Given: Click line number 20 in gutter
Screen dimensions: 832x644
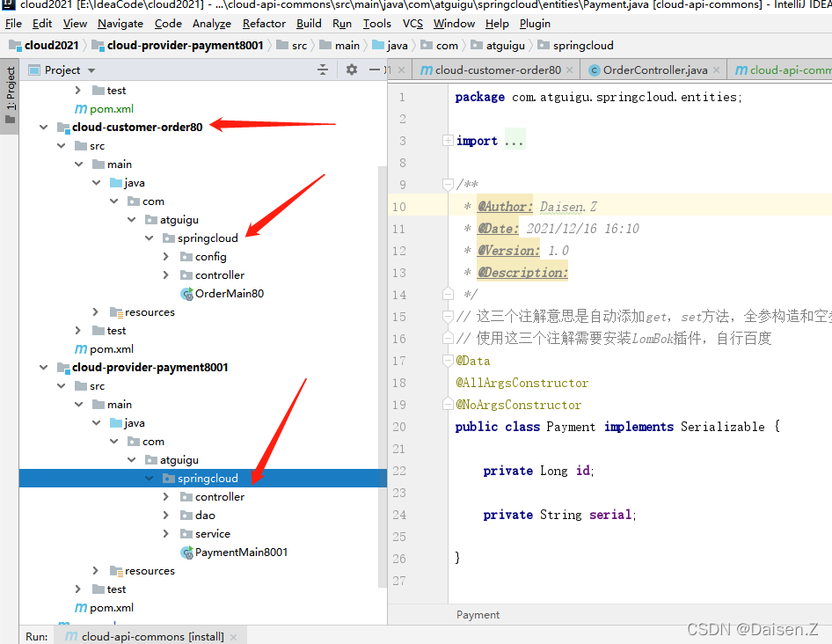Looking at the screenshot, I should 399,427.
